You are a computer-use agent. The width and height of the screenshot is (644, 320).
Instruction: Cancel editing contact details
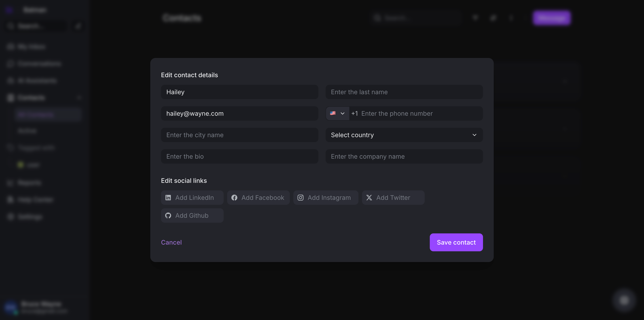pos(171,242)
